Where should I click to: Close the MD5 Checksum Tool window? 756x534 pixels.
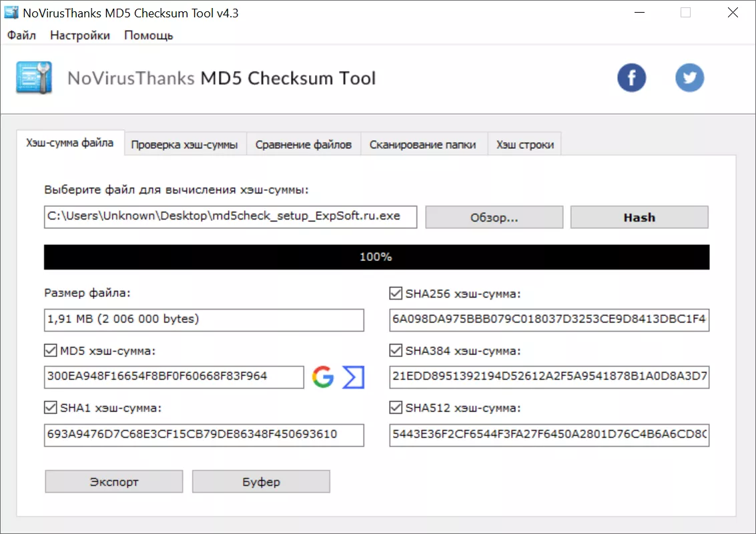[733, 13]
